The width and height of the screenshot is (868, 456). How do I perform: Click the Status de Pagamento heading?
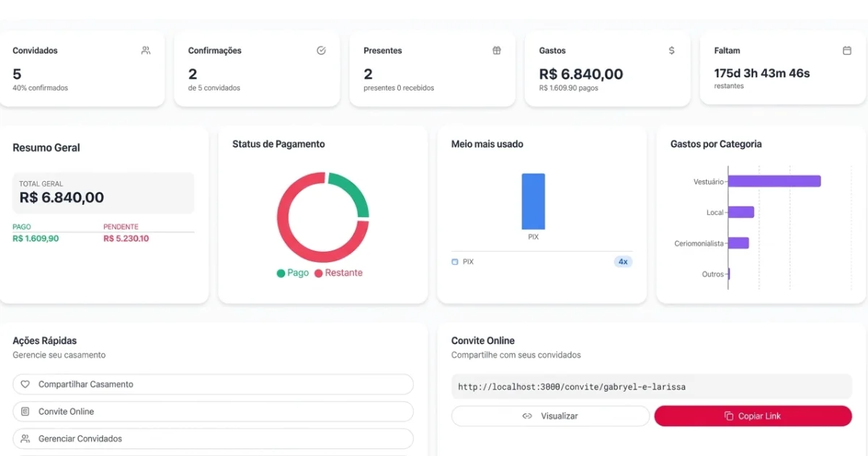(278, 144)
